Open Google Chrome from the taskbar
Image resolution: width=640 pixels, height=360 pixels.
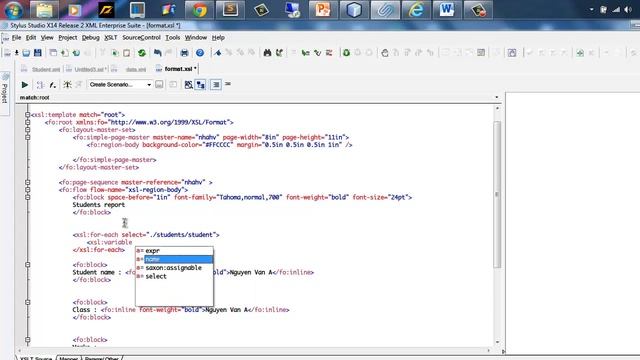tap(200, 10)
